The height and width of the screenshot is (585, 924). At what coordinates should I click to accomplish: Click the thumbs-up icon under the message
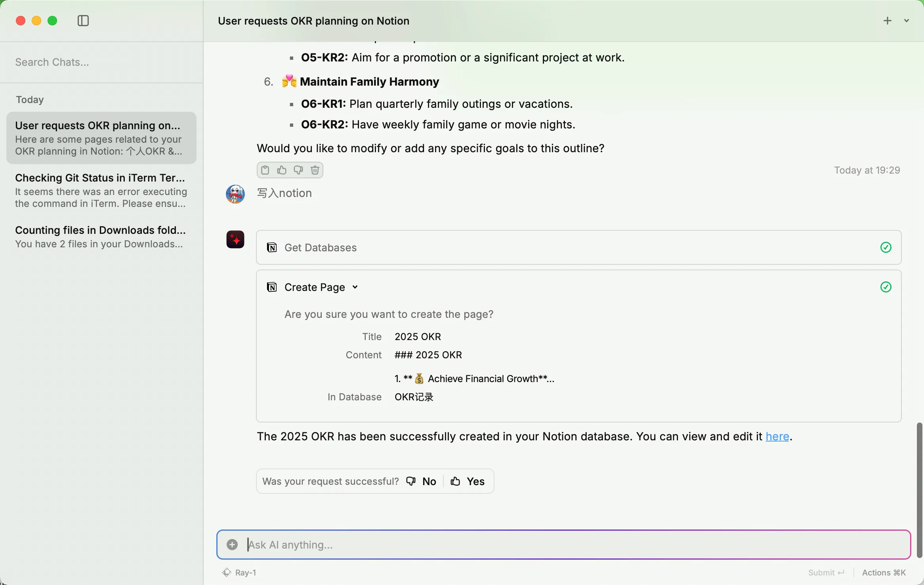[282, 170]
